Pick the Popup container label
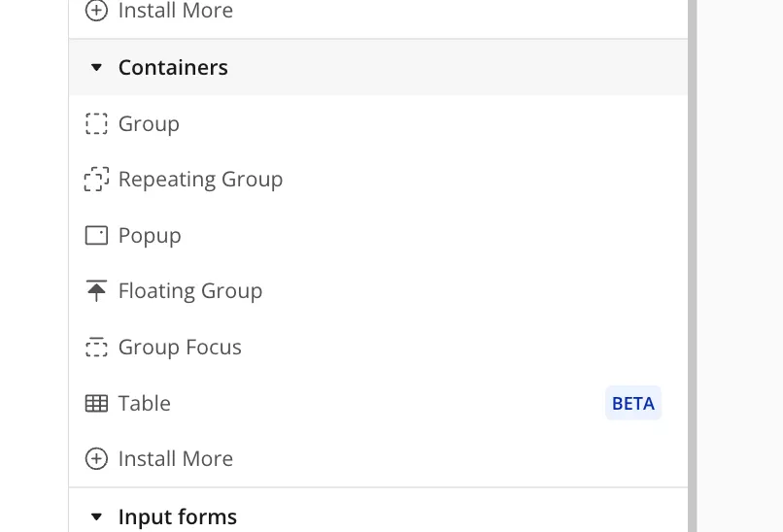783x532 pixels. (x=150, y=236)
